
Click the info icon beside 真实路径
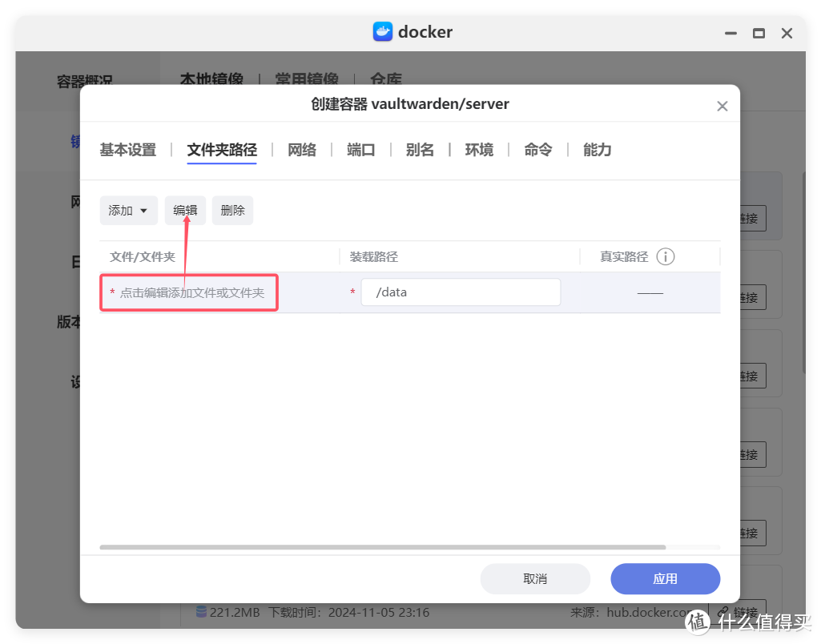(x=665, y=256)
